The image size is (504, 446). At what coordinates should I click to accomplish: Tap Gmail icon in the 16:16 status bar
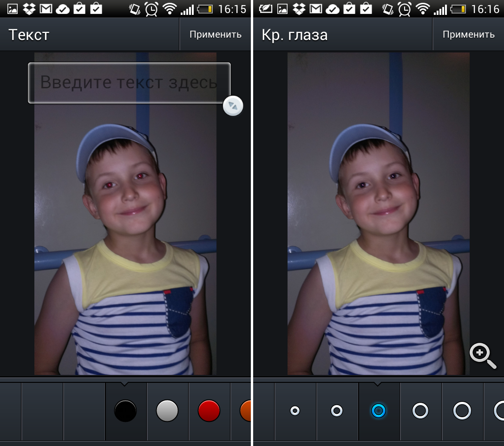pyautogui.click(x=316, y=9)
